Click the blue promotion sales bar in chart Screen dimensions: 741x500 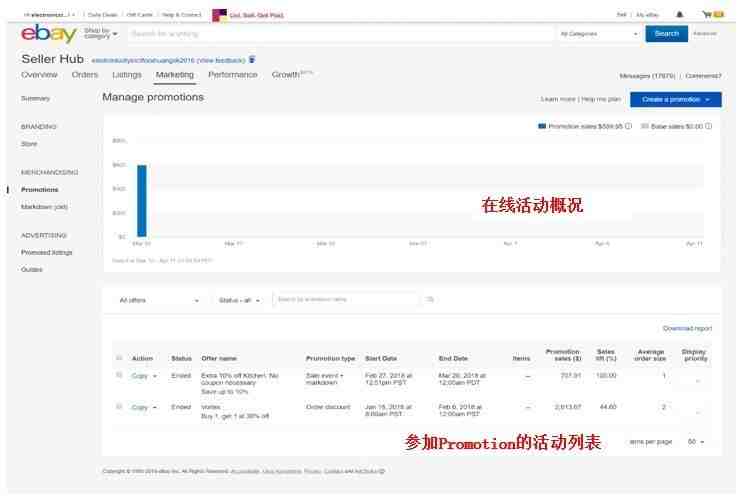click(142, 200)
